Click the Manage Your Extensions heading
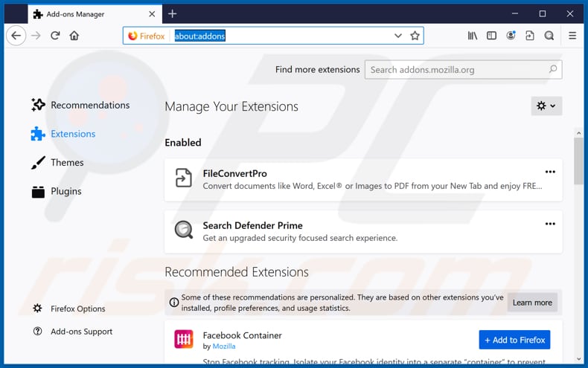Image resolution: width=588 pixels, height=368 pixels. coord(231,107)
